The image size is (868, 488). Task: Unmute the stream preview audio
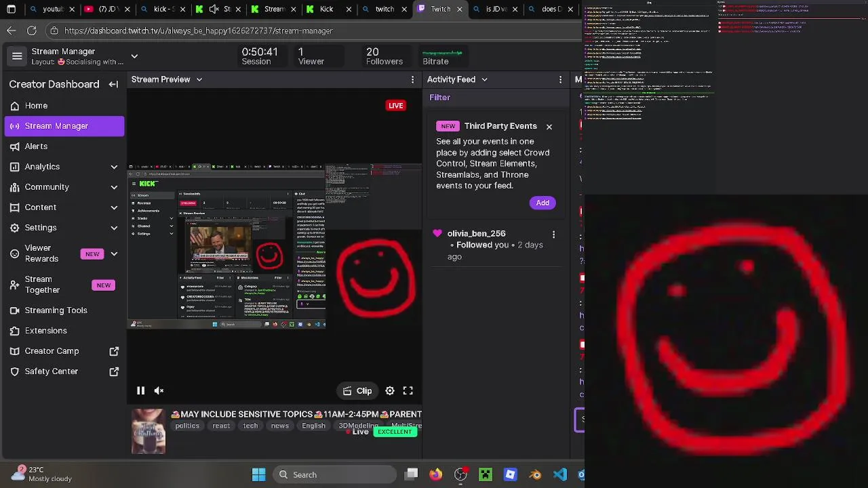click(159, 390)
